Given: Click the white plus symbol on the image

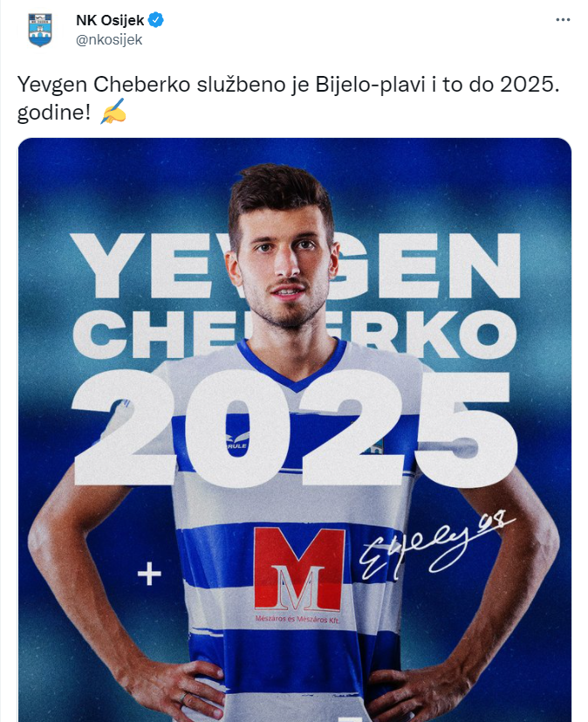Looking at the screenshot, I should (x=149, y=574).
